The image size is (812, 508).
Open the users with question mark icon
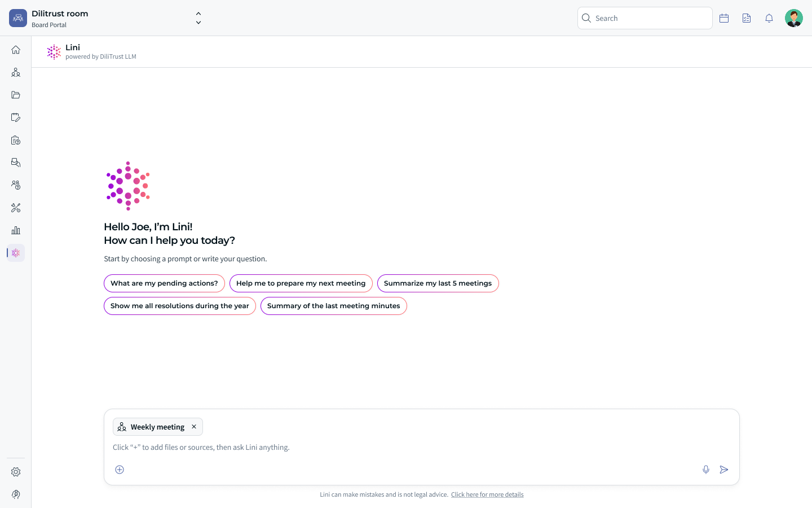16,185
